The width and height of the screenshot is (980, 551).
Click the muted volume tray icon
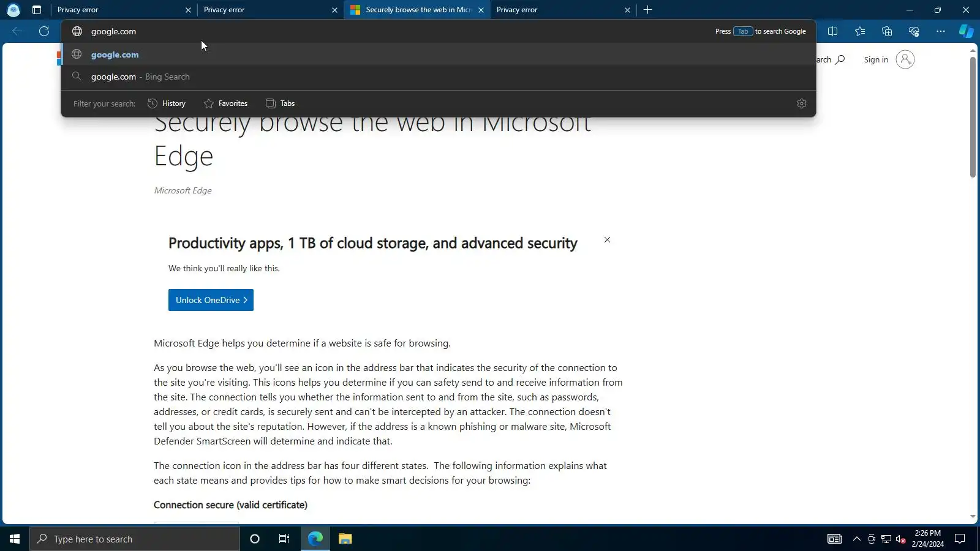(x=900, y=539)
